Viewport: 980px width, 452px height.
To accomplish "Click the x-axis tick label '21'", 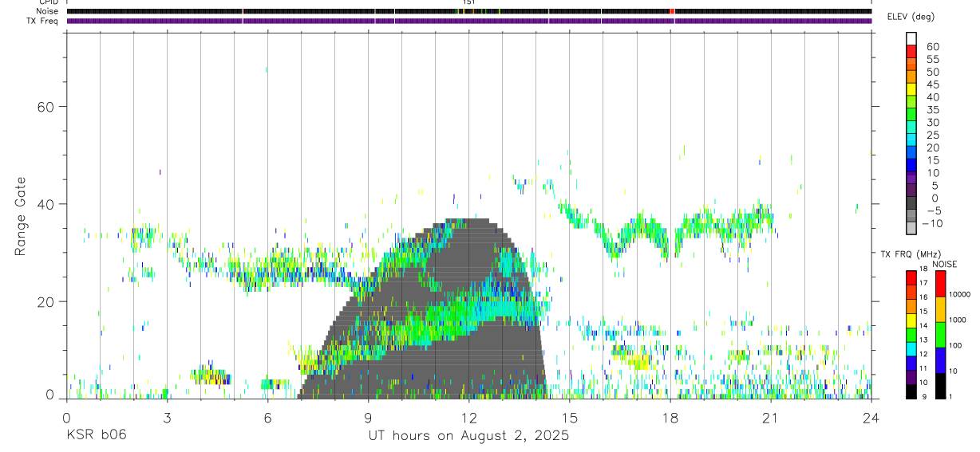I will tap(770, 418).
